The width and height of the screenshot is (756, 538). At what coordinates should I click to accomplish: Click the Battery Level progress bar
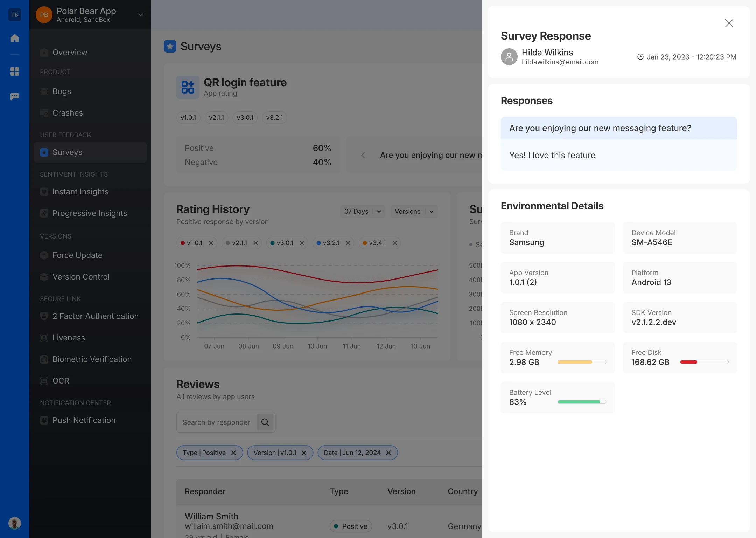(582, 402)
